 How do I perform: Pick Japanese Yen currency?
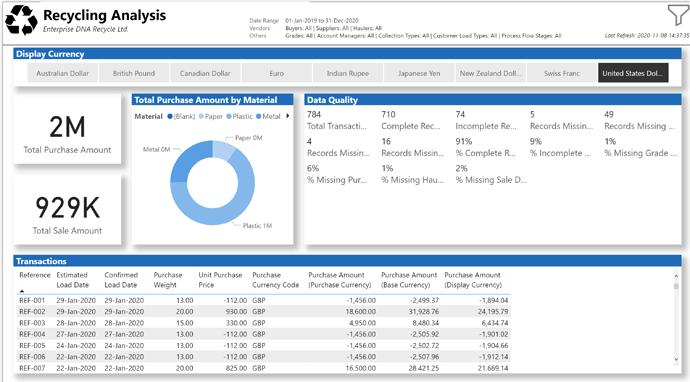419,73
